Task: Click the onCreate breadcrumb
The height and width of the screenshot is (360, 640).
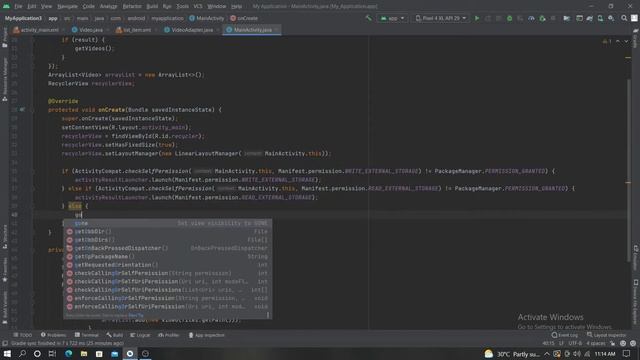Action: 244,18
